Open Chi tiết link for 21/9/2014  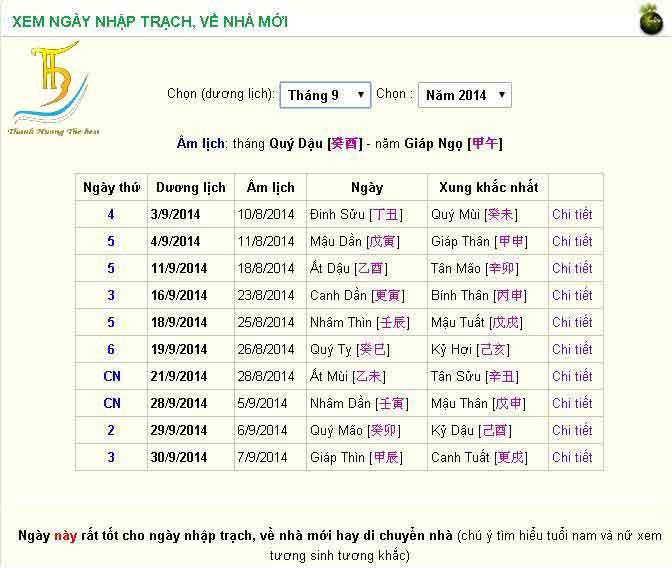click(572, 376)
